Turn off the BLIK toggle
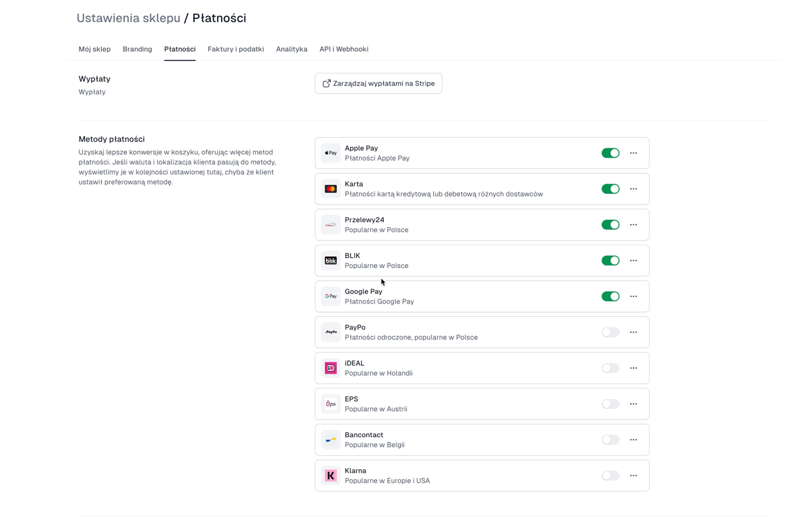This screenshot has height=532, width=802. coord(610,261)
